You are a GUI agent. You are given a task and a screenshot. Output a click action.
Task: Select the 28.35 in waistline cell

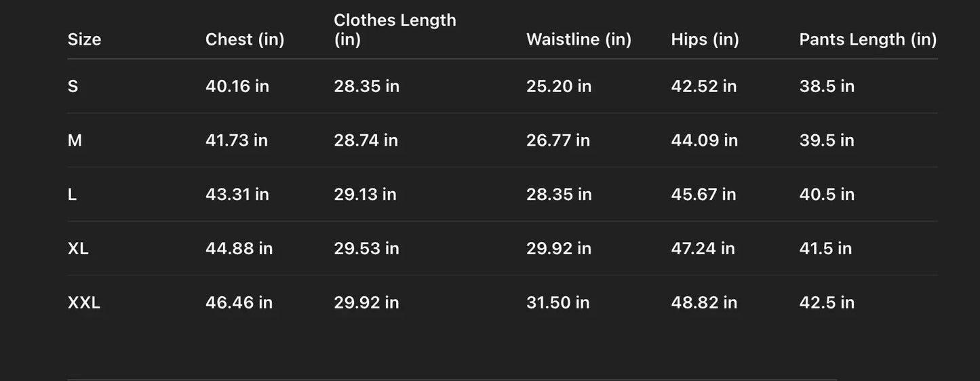pos(559,195)
